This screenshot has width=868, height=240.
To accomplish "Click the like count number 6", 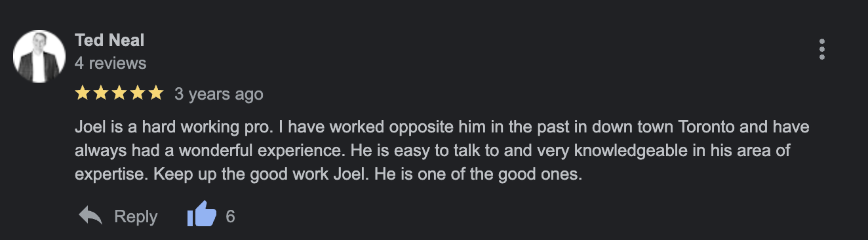I will click(230, 216).
